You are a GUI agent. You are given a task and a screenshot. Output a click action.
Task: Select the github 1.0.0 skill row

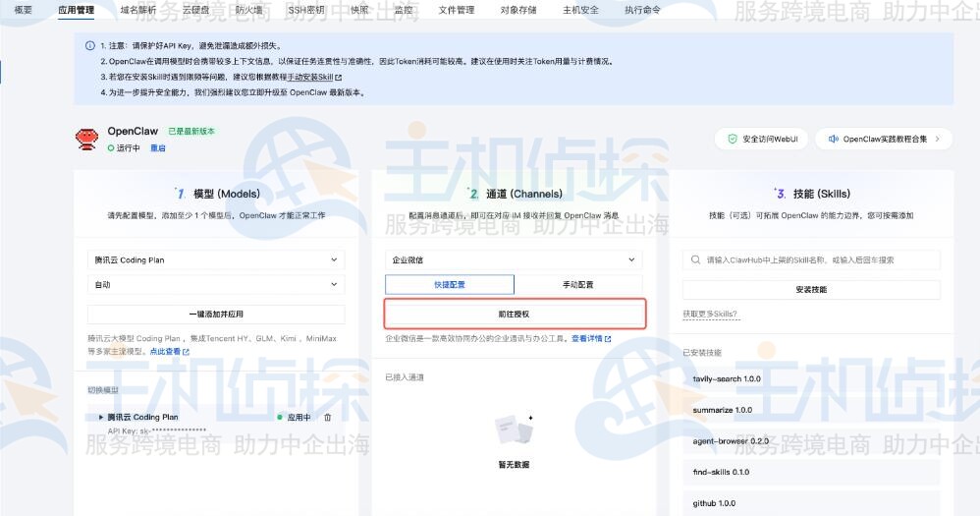pyautogui.click(x=811, y=503)
